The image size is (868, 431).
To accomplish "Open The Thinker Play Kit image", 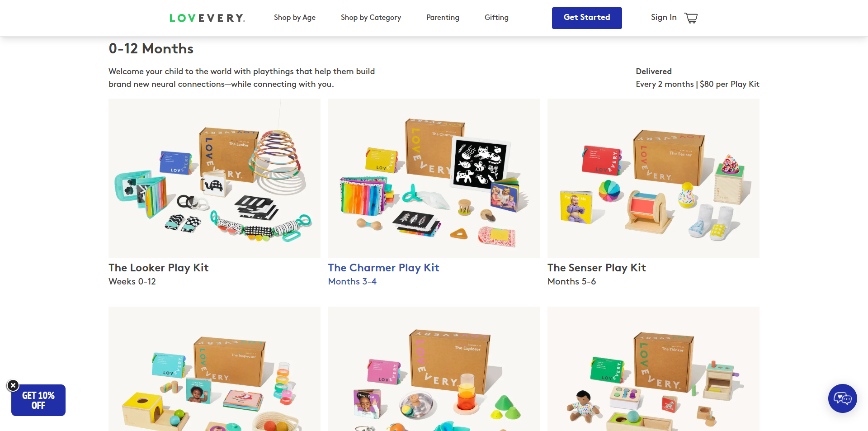I will tap(653, 369).
